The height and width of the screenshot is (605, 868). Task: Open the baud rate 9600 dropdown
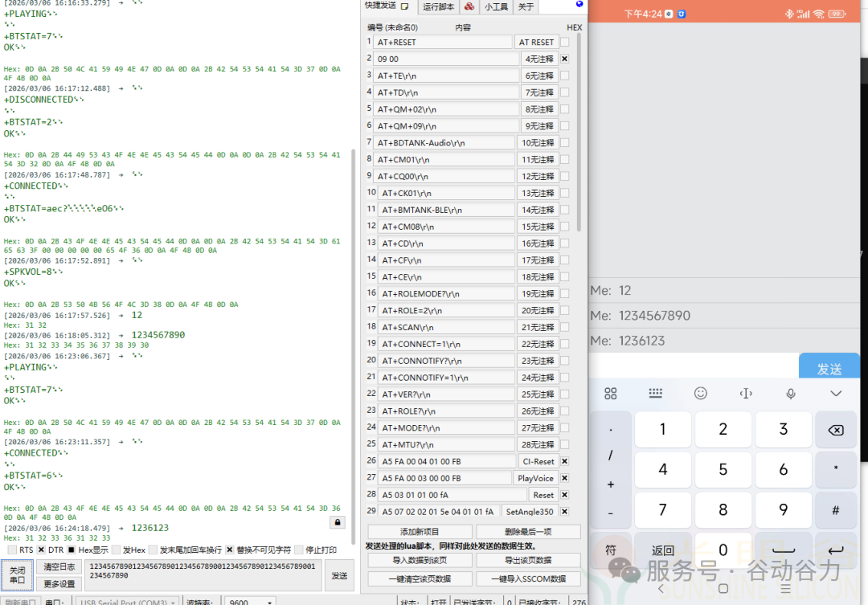[251, 601]
